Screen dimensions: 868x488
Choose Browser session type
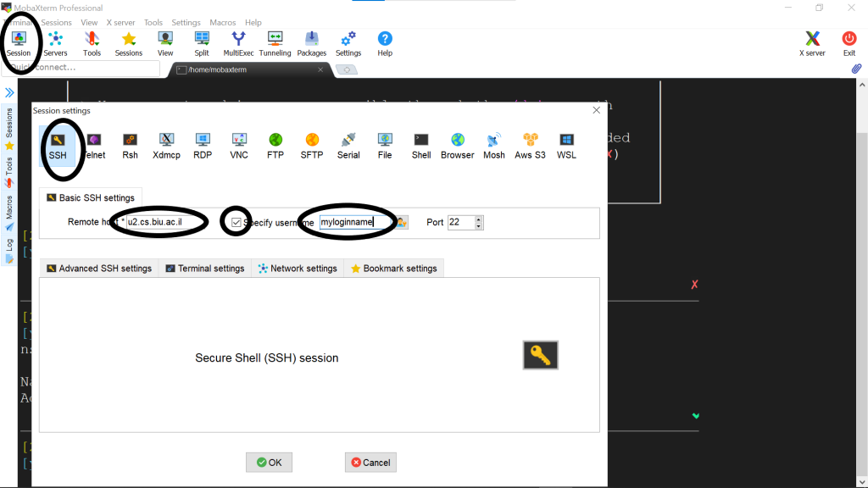(x=457, y=146)
